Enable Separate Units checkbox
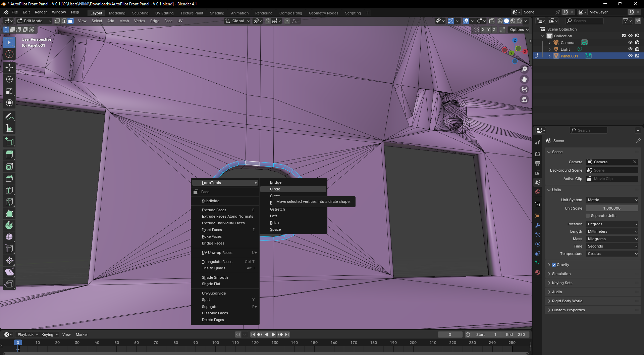The image size is (644, 355). coord(588,216)
